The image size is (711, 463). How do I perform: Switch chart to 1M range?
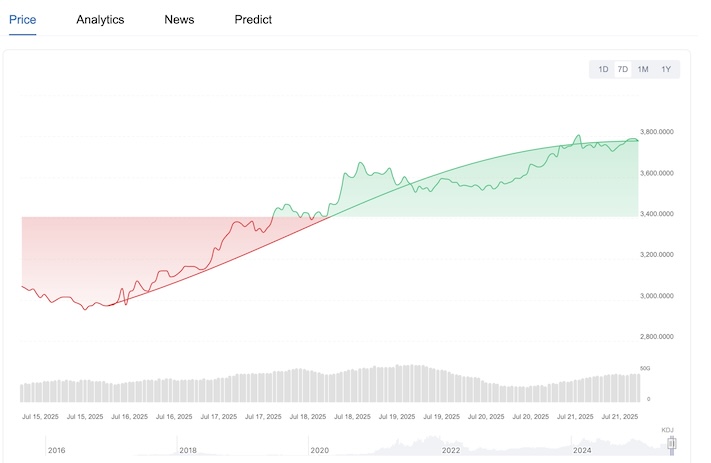(643, 69)
